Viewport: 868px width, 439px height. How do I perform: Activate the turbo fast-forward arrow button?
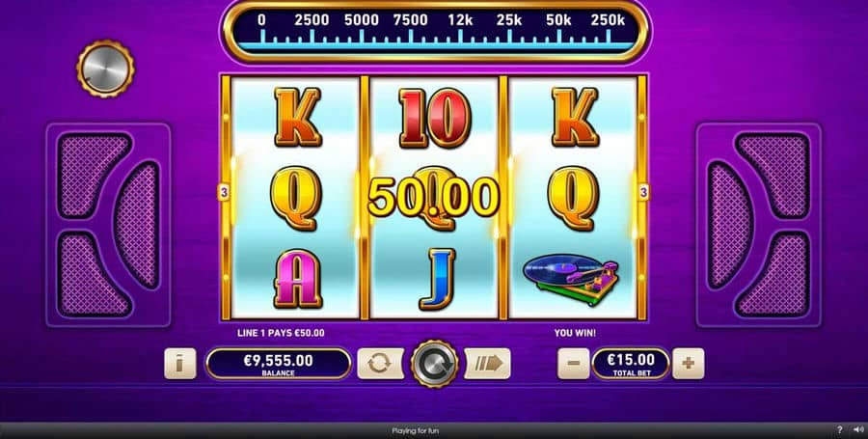pyautogui.click(x=487, y=364)
